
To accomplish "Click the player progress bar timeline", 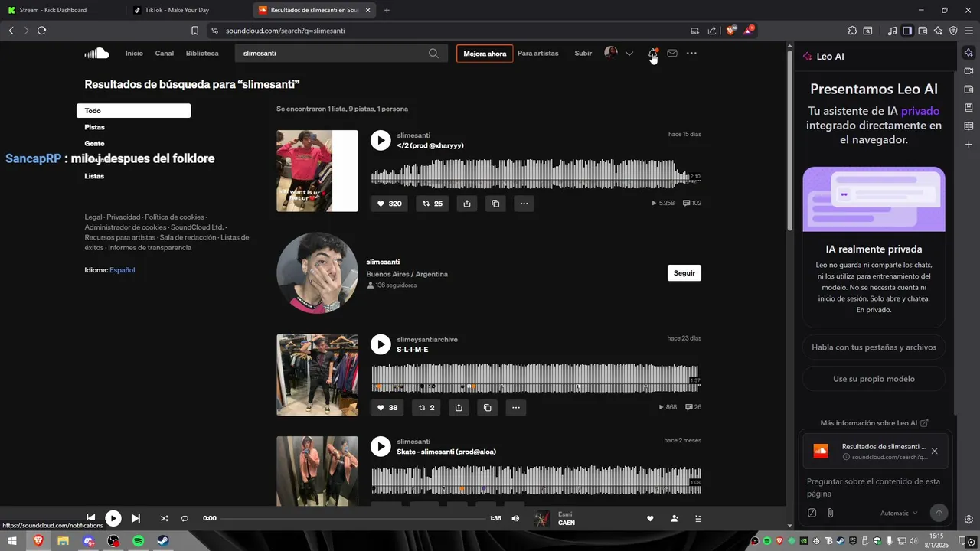I will pyautogui.click(x=354, y=518).
